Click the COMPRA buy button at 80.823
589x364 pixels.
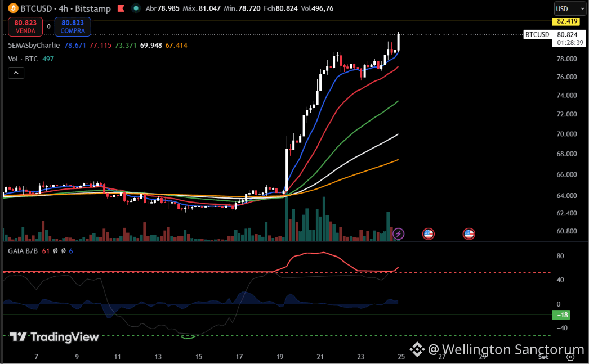73,26
